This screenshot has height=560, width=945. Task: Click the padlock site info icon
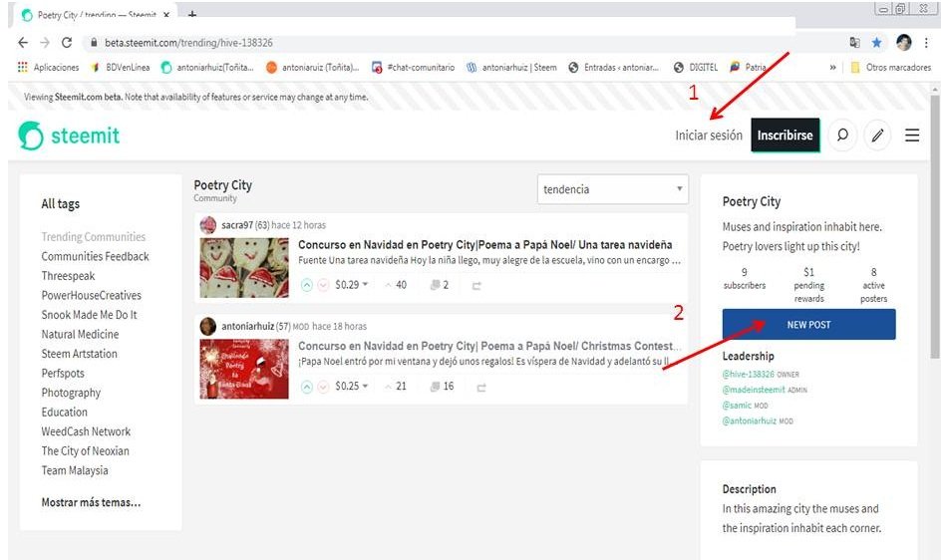click(94, 43)
